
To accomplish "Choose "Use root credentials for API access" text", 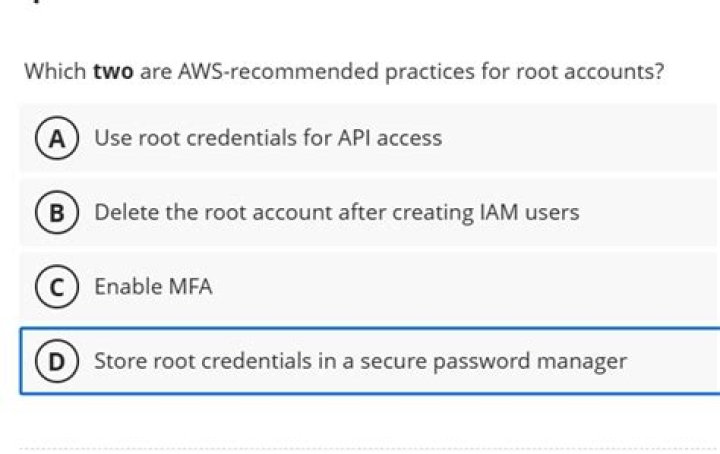I will (267, 138).
